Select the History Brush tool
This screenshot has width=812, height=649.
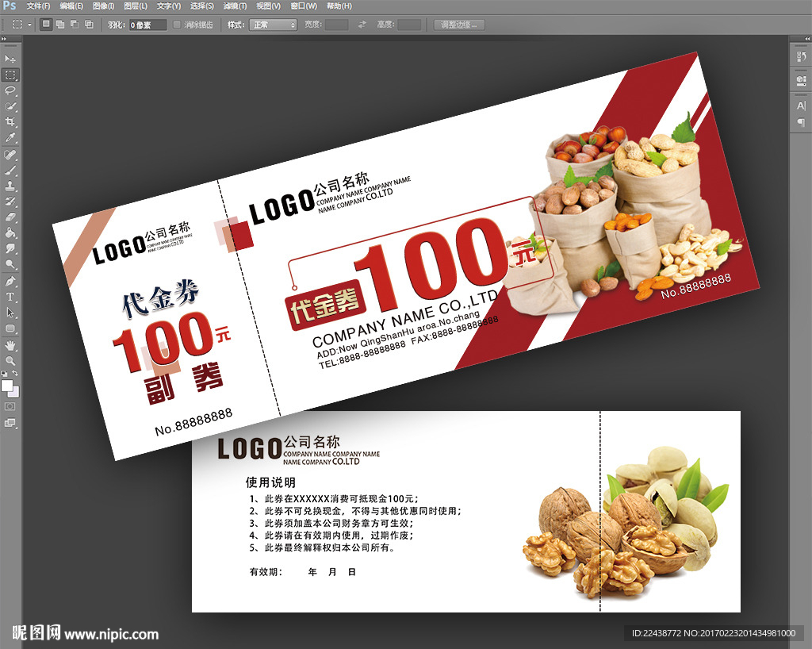click(x=10, y=201)
